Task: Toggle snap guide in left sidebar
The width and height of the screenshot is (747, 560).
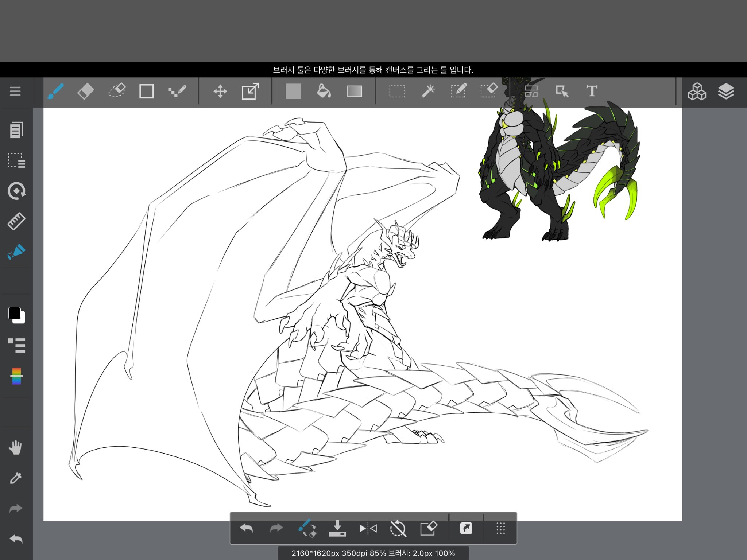Action: (16, 221)
